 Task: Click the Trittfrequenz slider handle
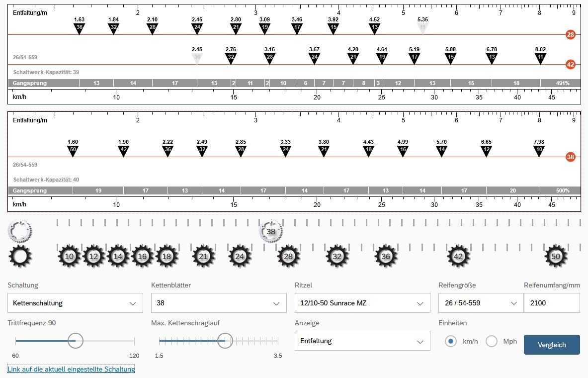coord(76,341)
